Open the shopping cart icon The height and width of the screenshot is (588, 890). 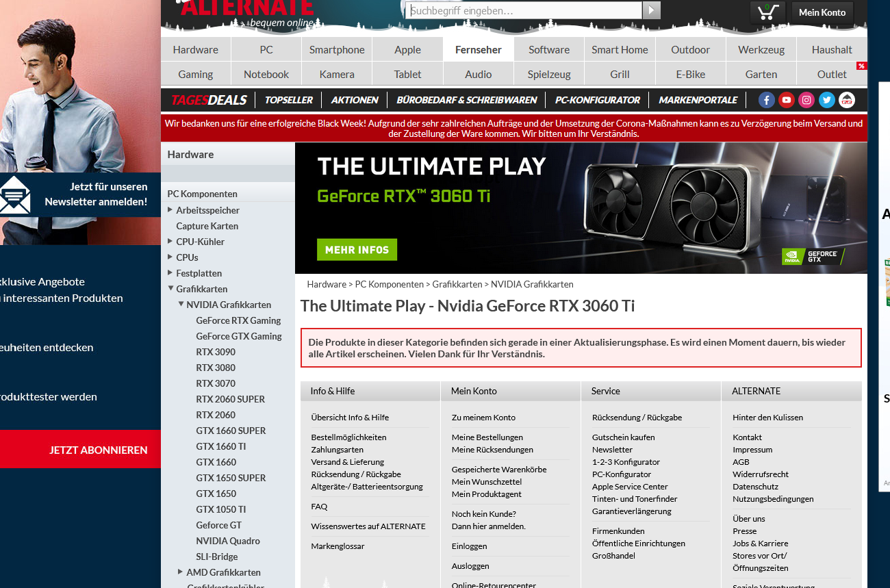point(767,12)
